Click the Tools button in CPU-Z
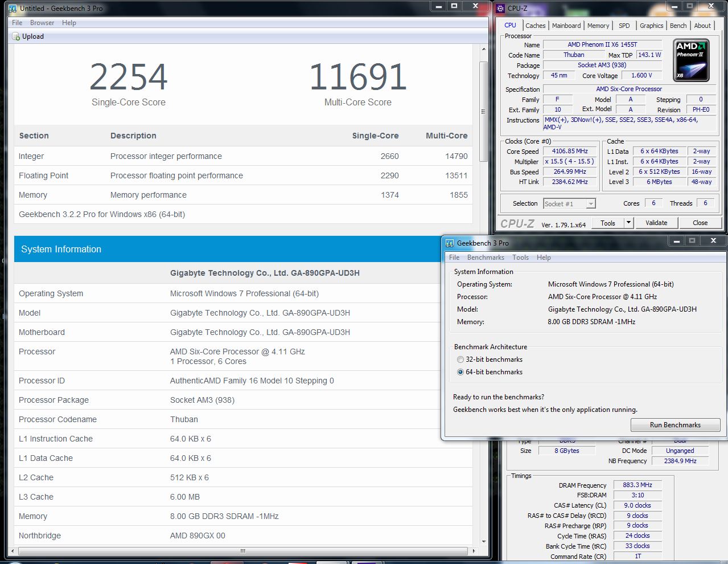Viewport: 728px width, 564px height. [x=608, y=223]
